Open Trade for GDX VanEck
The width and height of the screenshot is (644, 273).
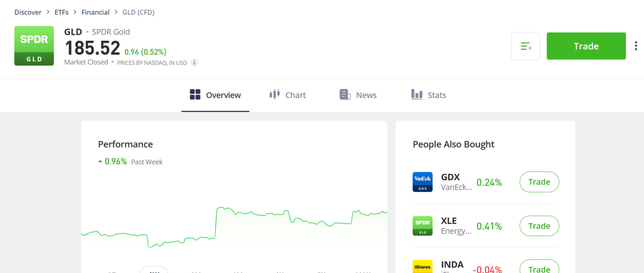[539, 182]
